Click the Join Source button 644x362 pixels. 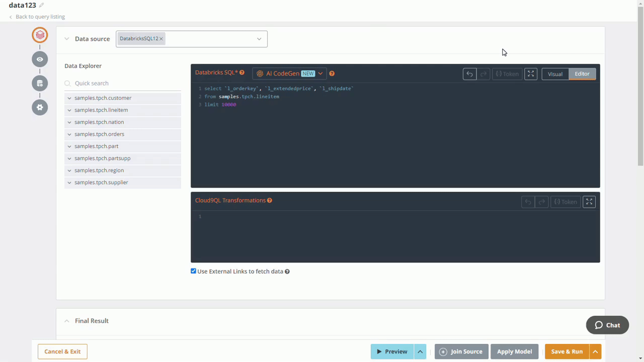coord(461,351)
